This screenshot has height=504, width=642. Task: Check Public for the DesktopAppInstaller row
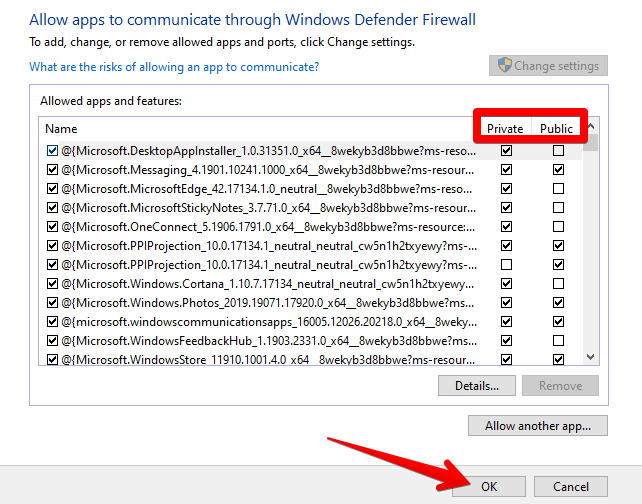pos(558,151)
